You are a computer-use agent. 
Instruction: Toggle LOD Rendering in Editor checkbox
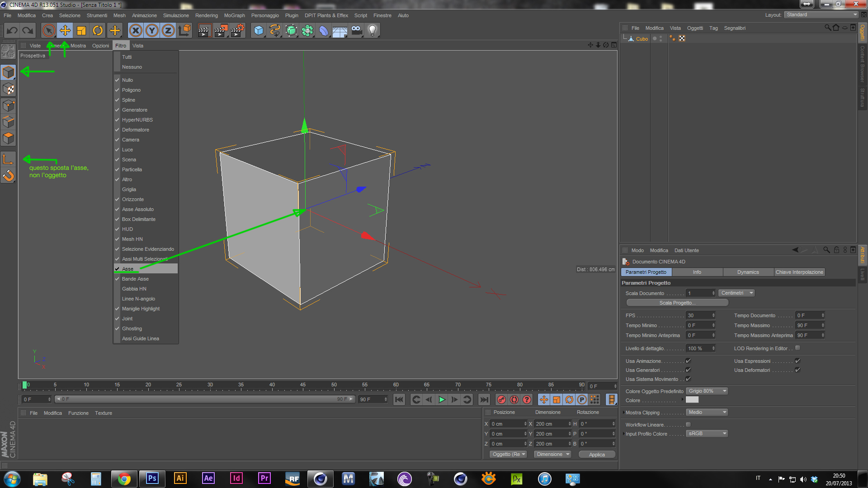(797, 348)
